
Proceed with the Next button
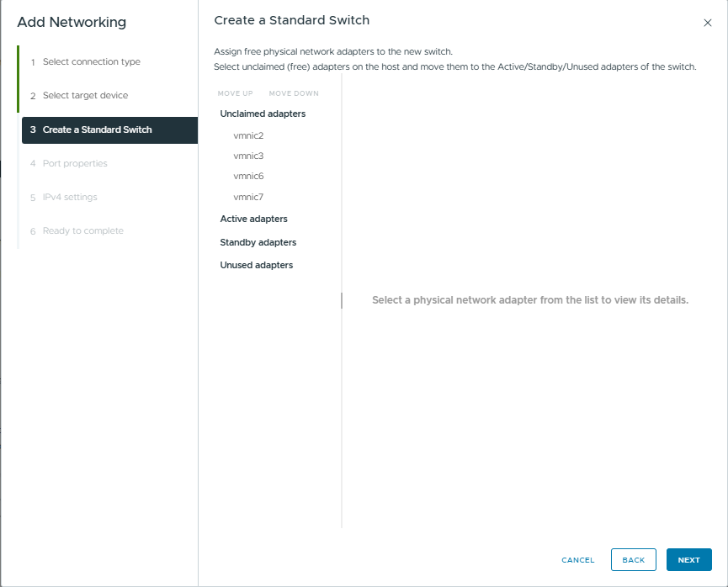(x=688, y=560)
